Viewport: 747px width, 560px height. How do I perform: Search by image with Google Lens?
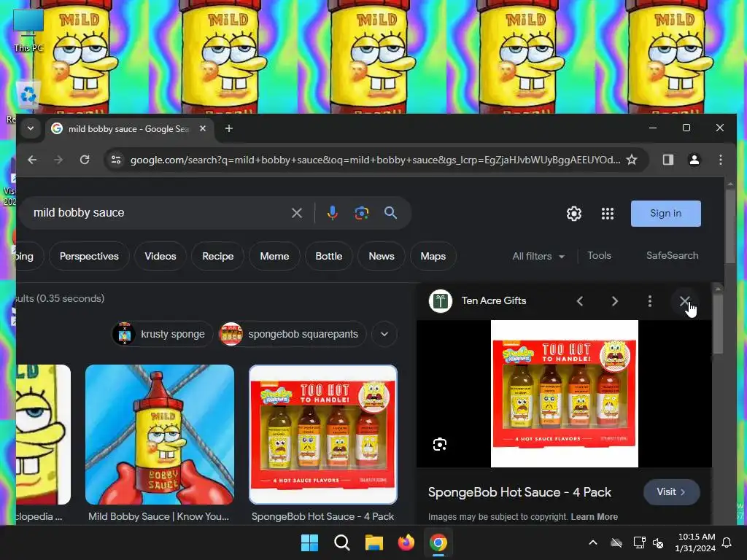(362, 213)
